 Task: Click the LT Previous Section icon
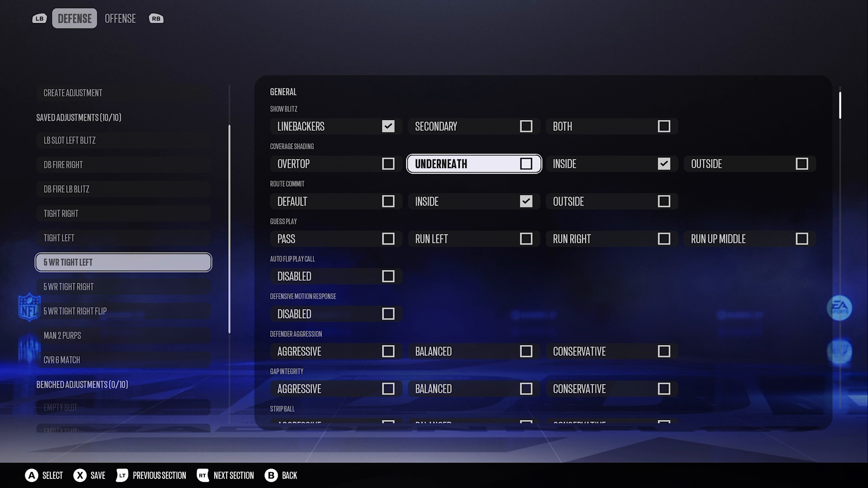[122, 475]
